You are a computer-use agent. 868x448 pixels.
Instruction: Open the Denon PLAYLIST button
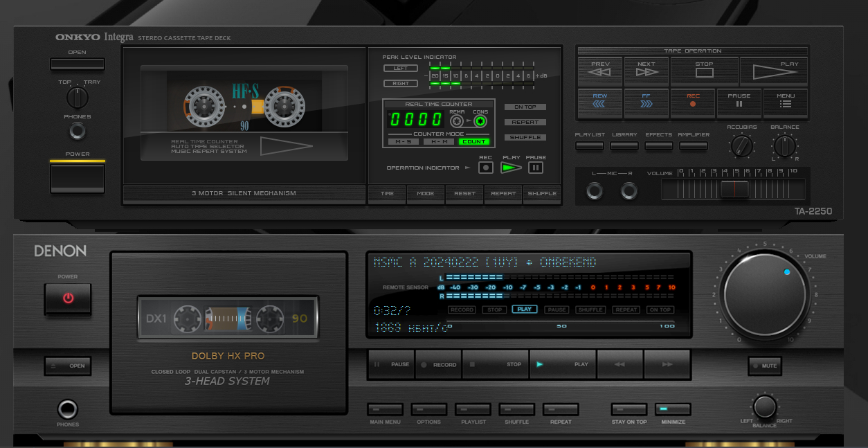473,409
